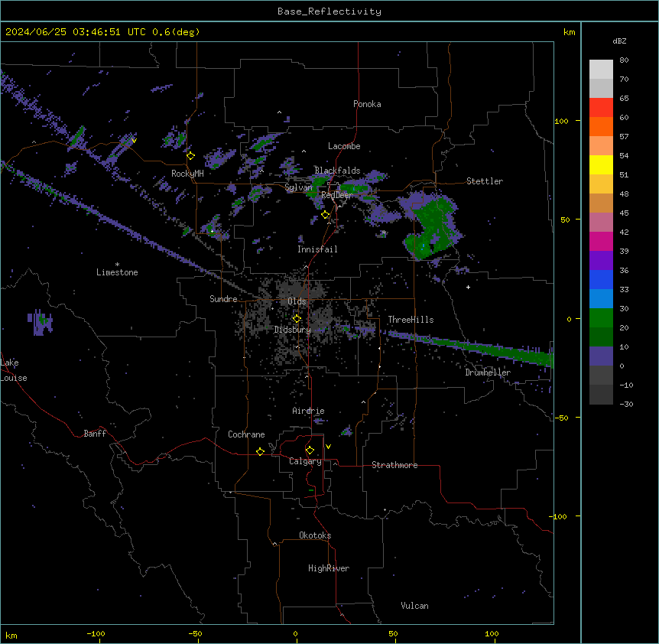Click the Ponoka town label
The height and width of the screenshot is (644, 659).
click(367, 104)
